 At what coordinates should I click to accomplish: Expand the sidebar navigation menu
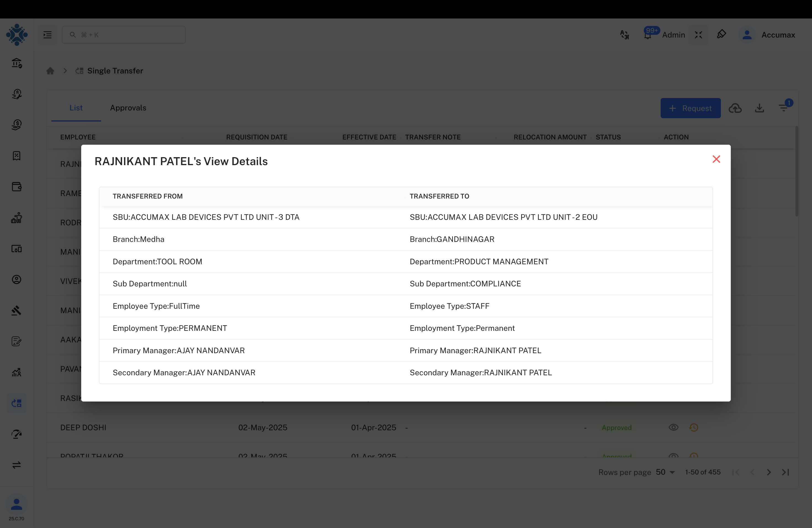tap(47, 35)
